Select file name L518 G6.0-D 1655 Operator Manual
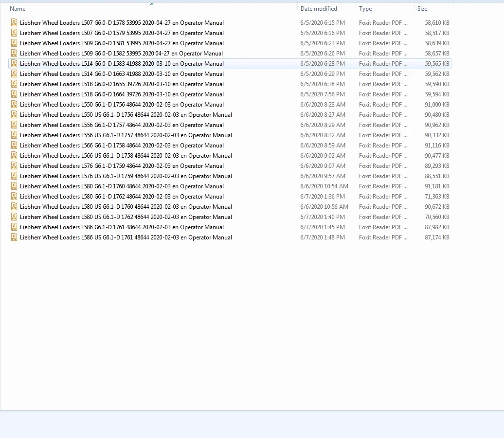The width and height of the screenshot is (504, 438). (122, 84)
